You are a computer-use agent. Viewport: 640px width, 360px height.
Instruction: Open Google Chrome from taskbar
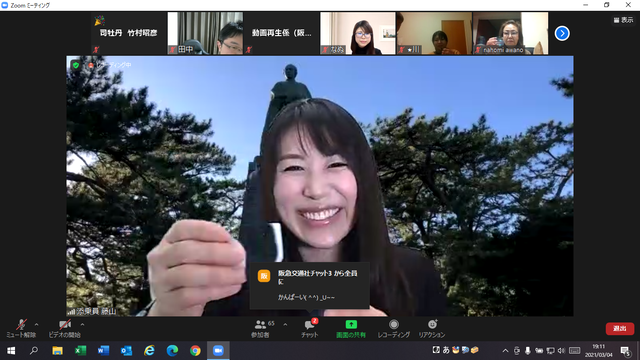pyautogui.click(x=195, y=351)
